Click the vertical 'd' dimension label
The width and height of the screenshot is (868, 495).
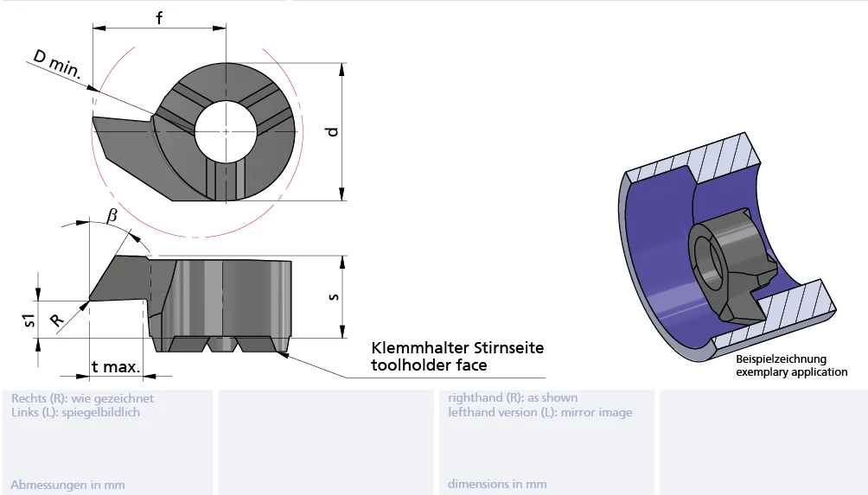(x=331, y=131)
